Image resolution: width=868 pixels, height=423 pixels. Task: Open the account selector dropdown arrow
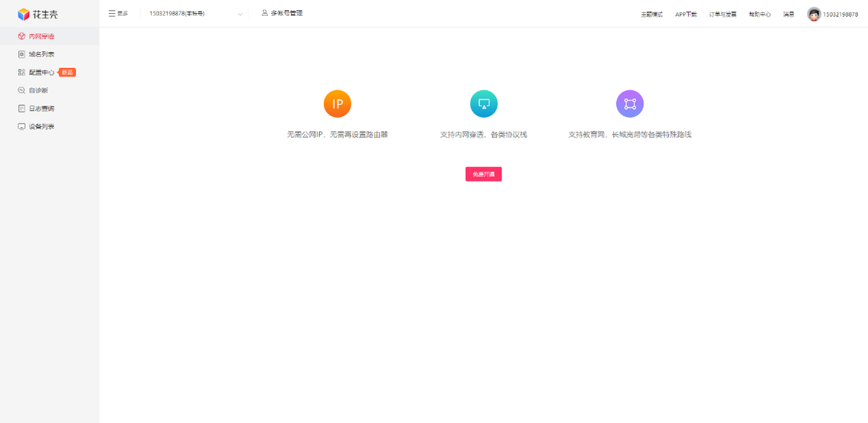(x=240, y=14)
